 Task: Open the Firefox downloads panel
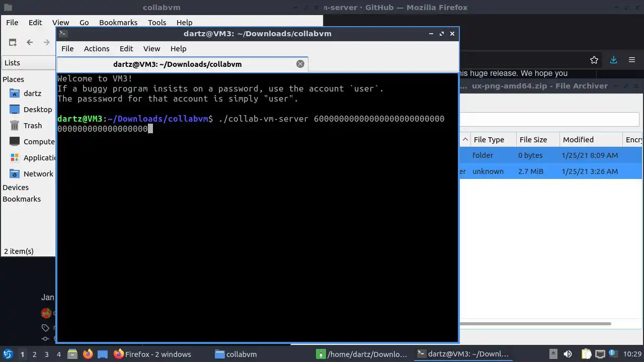(613, 60)
